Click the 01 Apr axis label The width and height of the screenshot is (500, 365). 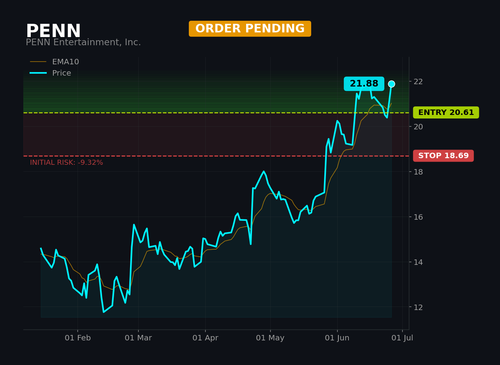(205, 338)
